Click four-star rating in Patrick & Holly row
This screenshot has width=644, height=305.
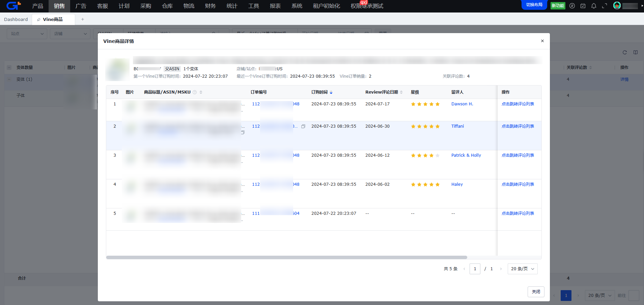[x=425, y=155]
